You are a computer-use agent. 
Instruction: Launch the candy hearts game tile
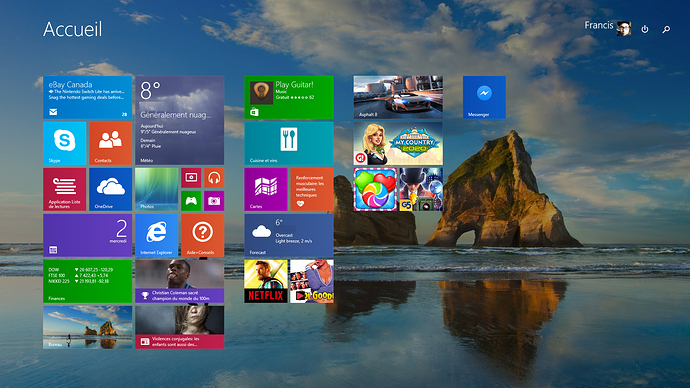(375, 189)
